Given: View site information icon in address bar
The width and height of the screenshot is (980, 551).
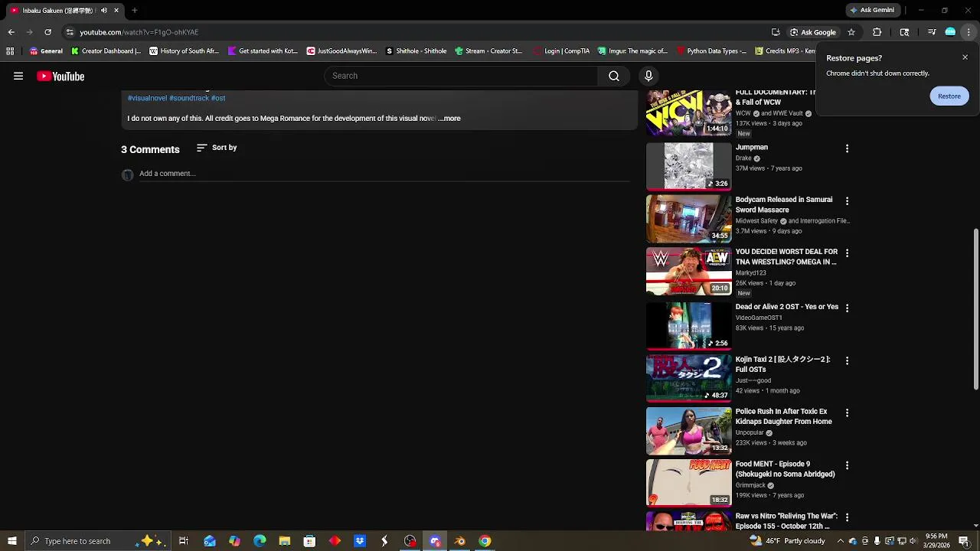Looking at the screenshot, I should point(70,32).
